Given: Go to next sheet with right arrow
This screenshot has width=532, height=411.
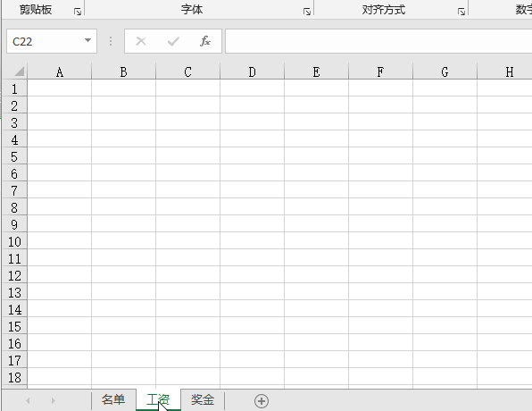Looking at the screenshot, I should coord(54,401).
